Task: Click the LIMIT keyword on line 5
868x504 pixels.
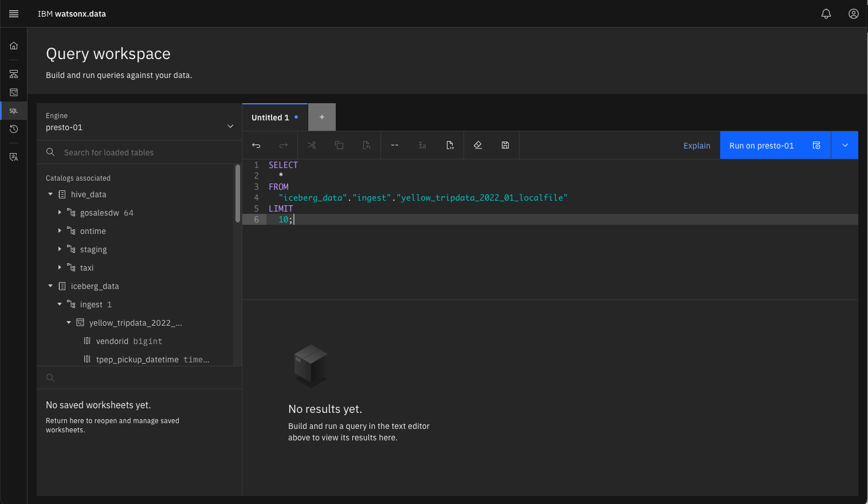Action: 281,209
